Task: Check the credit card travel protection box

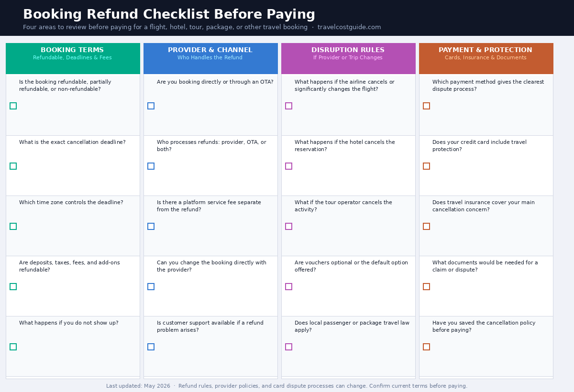Action: click(x=426, y=166)
